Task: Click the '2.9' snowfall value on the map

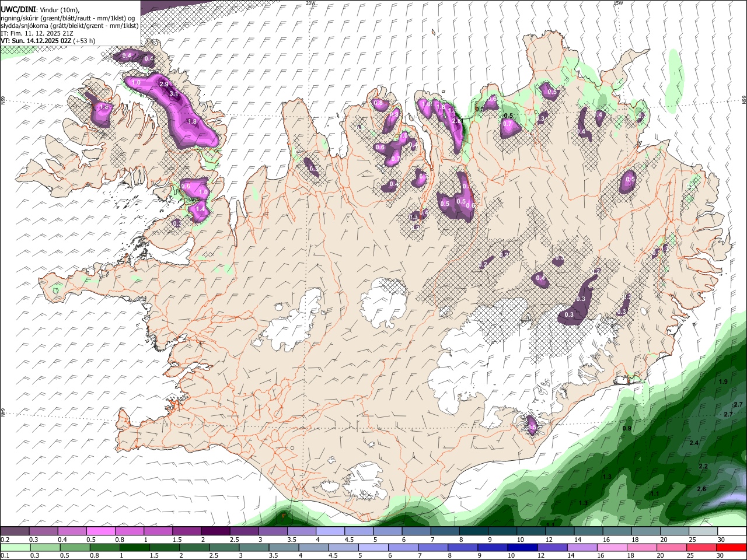Action: coord(164,85)
